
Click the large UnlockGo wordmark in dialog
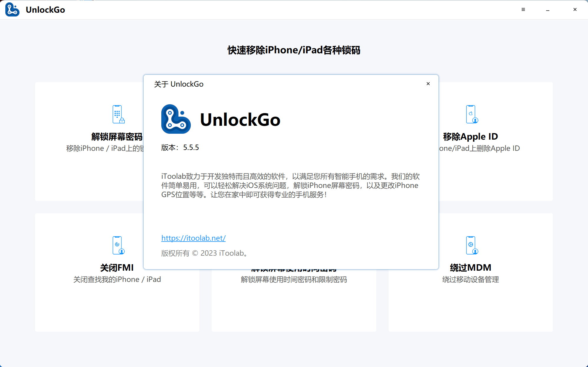[240, 120]
